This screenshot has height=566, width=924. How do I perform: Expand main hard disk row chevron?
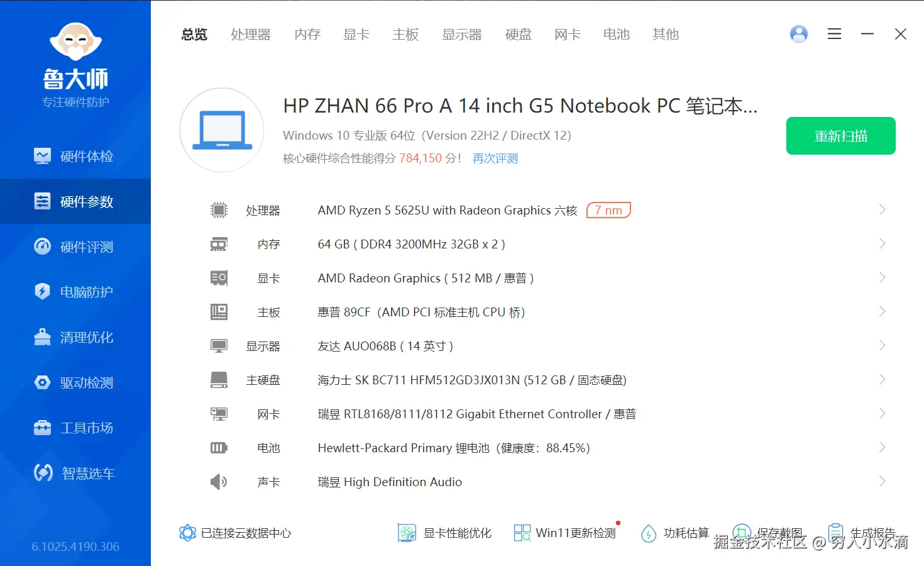883,380
